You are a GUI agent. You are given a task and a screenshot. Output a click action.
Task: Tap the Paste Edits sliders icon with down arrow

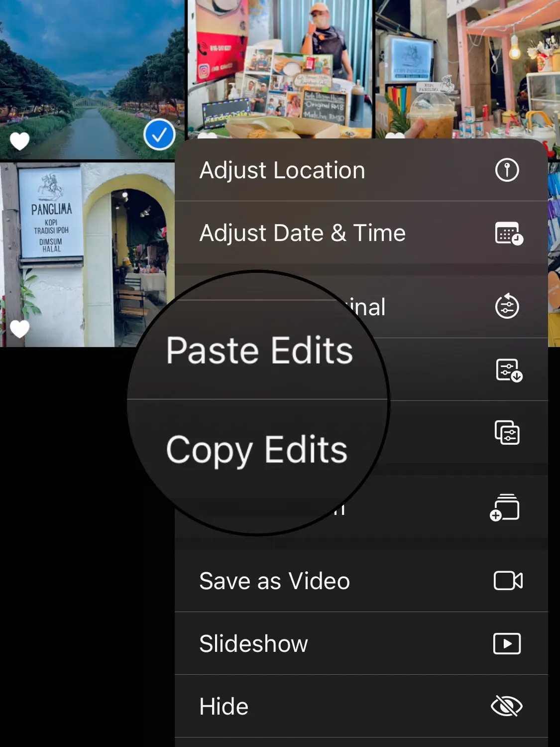pyautogui.click(x=508, y=370)
